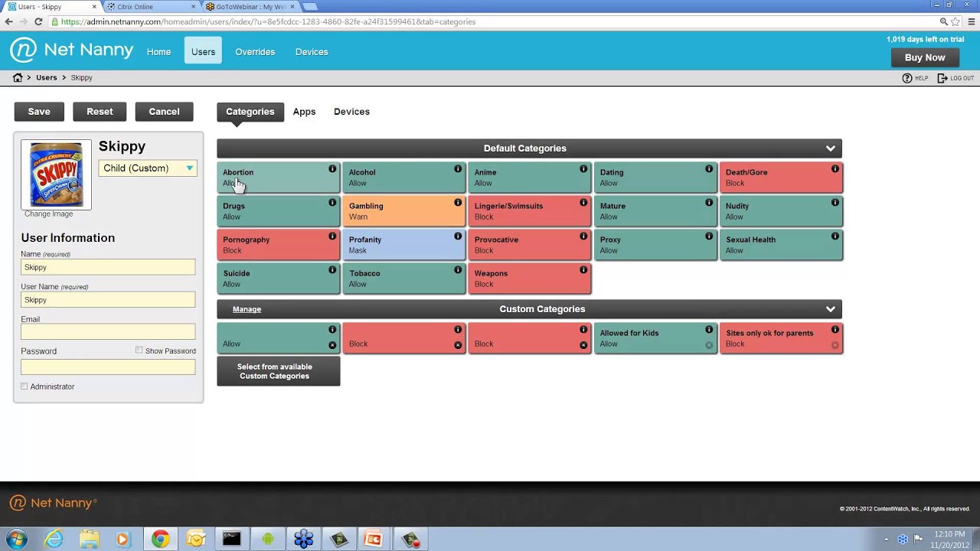The width and height of the screenshot is (980, 551).
Task: Select the Categories tab
Action: point(250,112)
